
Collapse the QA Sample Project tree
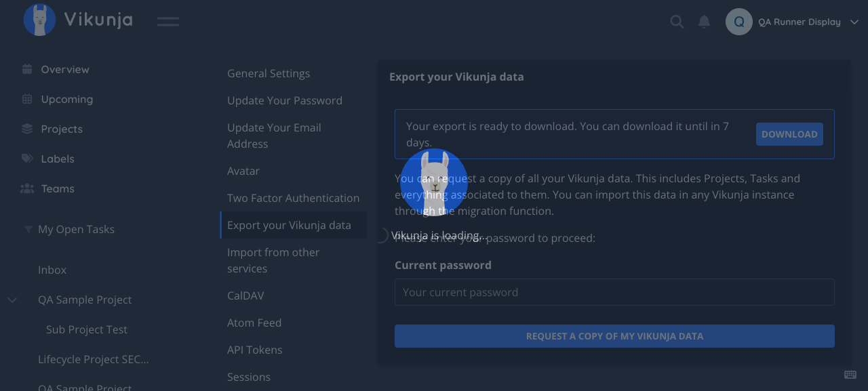point(12,300)
